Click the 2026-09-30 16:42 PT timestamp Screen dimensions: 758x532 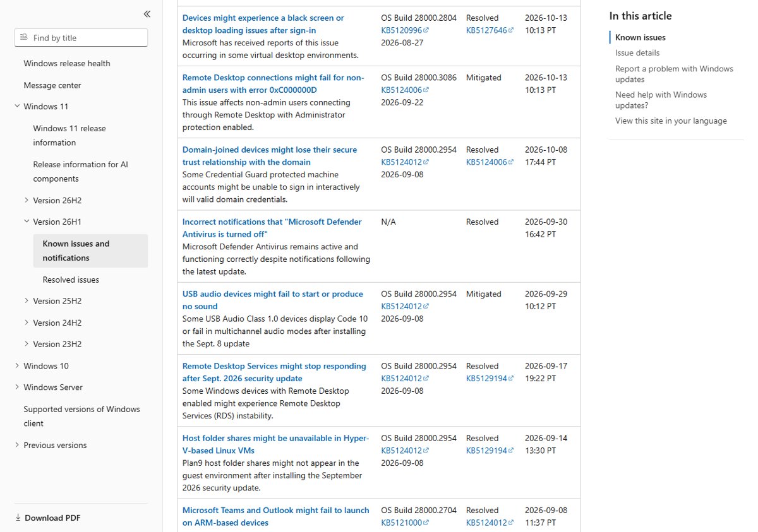[546, 228]
